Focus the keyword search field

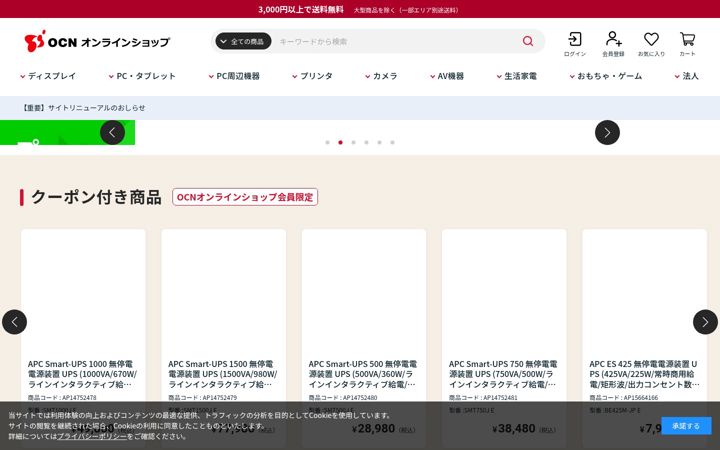[x=397, y=41]
